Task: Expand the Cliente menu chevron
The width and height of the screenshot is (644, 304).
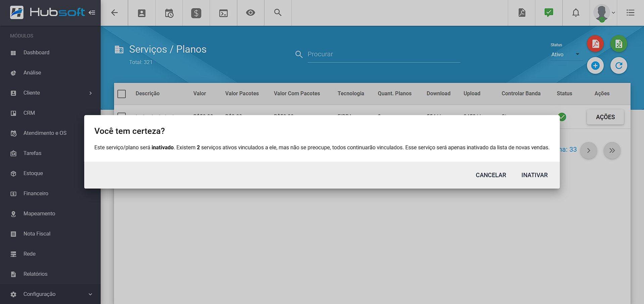Action: pos(91,93)
